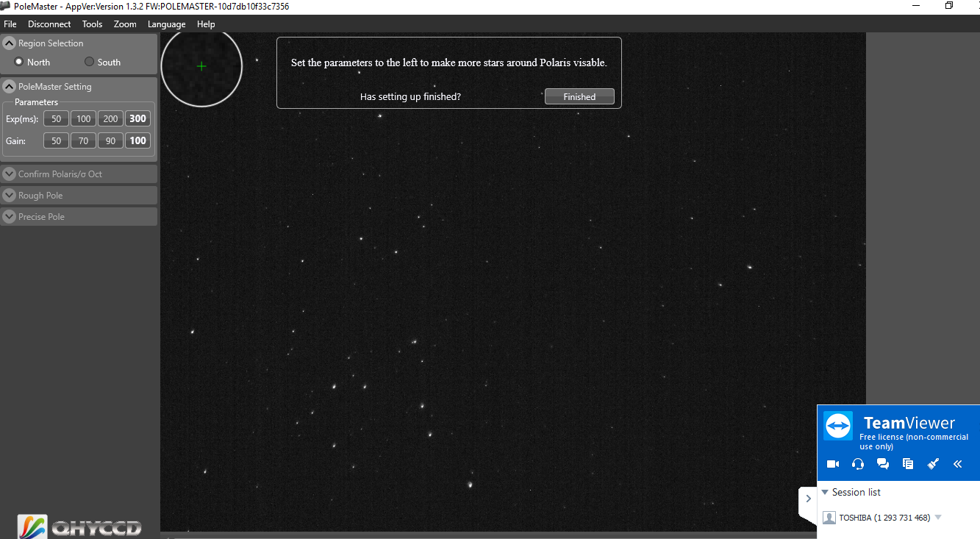Click the "Has setting up finished?" prompt text
The image size is (980, 539).
pos(410,96)
